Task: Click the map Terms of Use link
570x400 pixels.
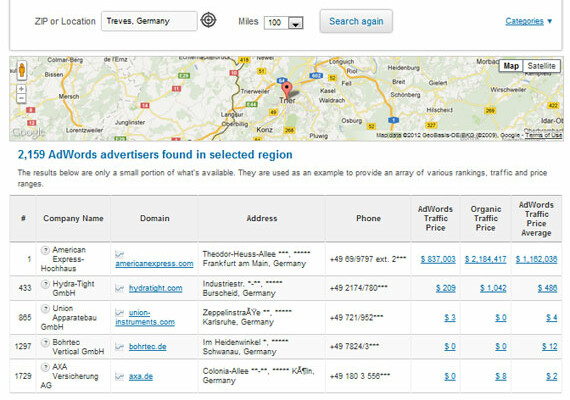Action: click(x=543, y=135)
